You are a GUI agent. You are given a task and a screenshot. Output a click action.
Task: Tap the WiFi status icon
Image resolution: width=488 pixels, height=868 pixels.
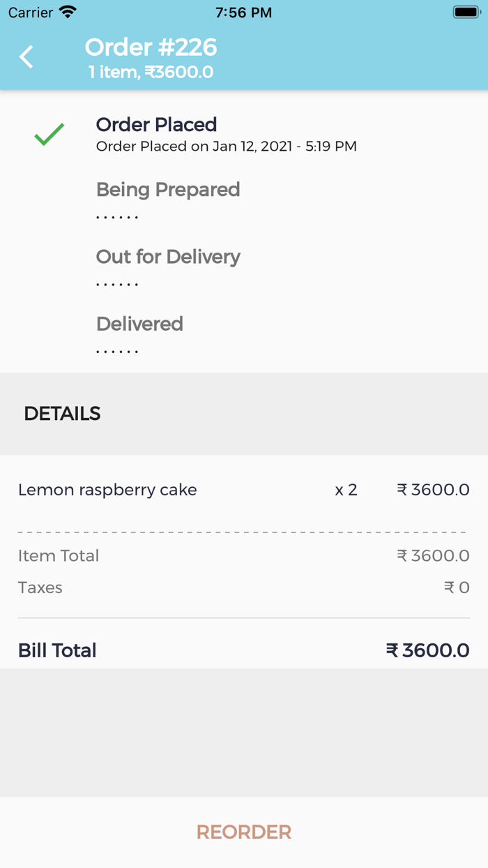click(x=68, y=13)
